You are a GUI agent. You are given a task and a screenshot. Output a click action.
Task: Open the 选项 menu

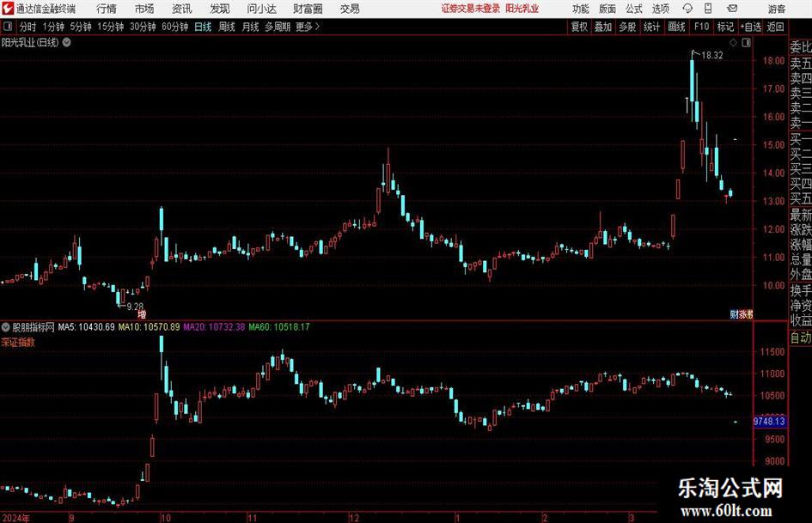pos(660,9)
